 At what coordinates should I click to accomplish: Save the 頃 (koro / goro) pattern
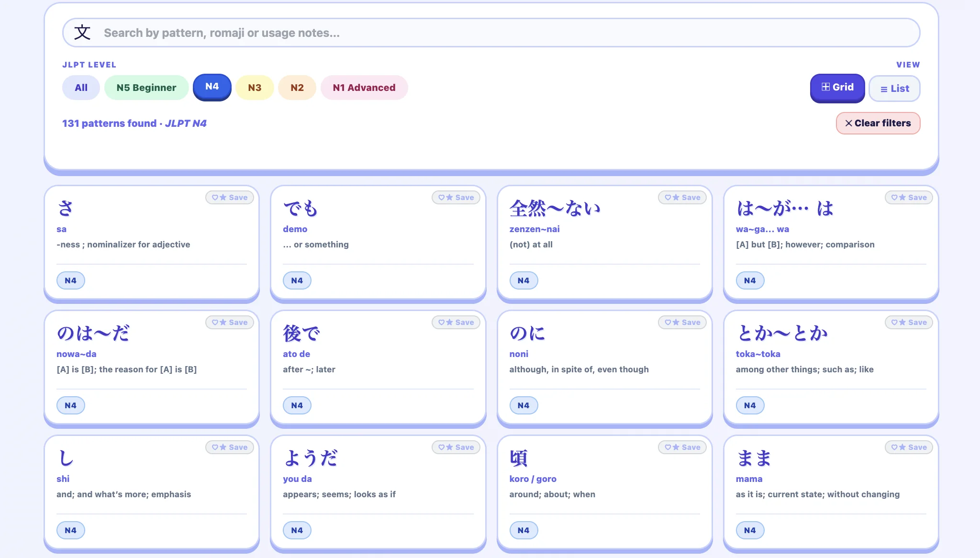tap(682, 447)
